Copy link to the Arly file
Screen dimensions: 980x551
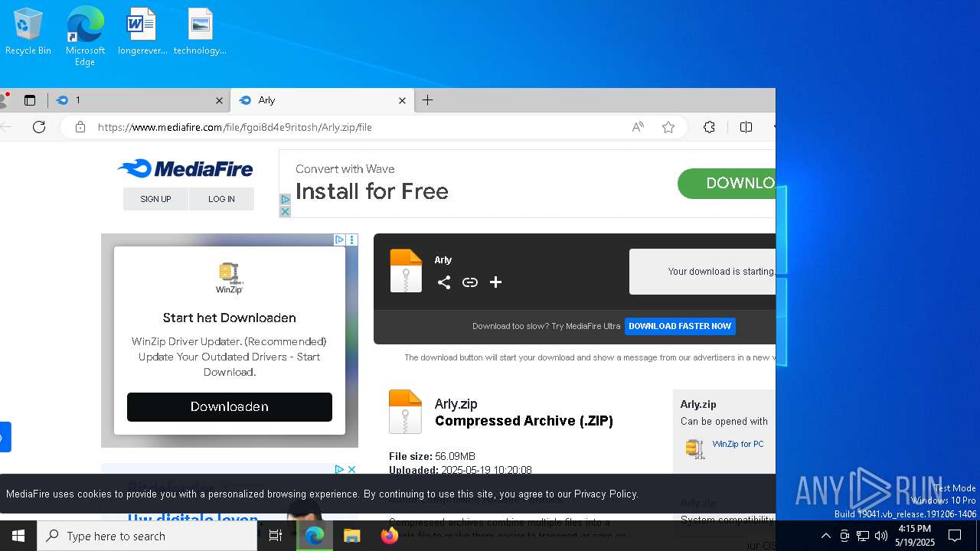(x=470, y=282)
